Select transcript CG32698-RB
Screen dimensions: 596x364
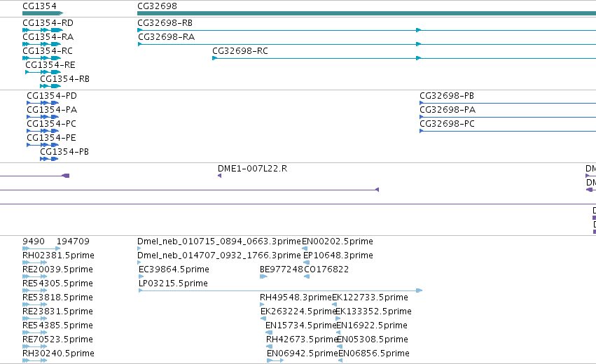tap(165, 23)
